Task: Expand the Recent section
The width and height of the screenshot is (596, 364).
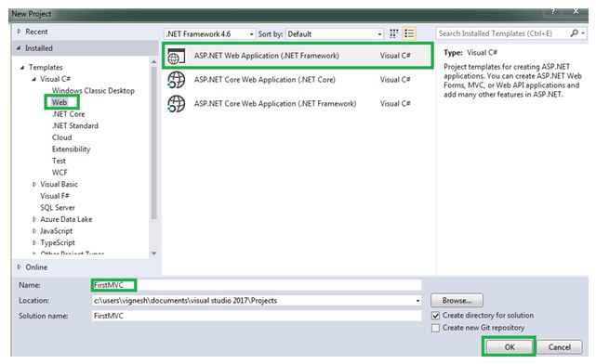Action: click(19, 32)
